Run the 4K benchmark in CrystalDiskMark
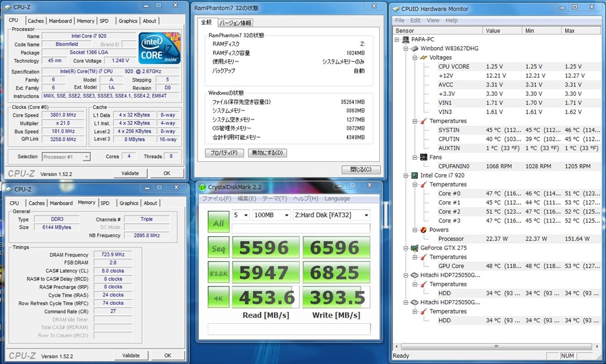606x364 pixels. (x=218, y=298)
